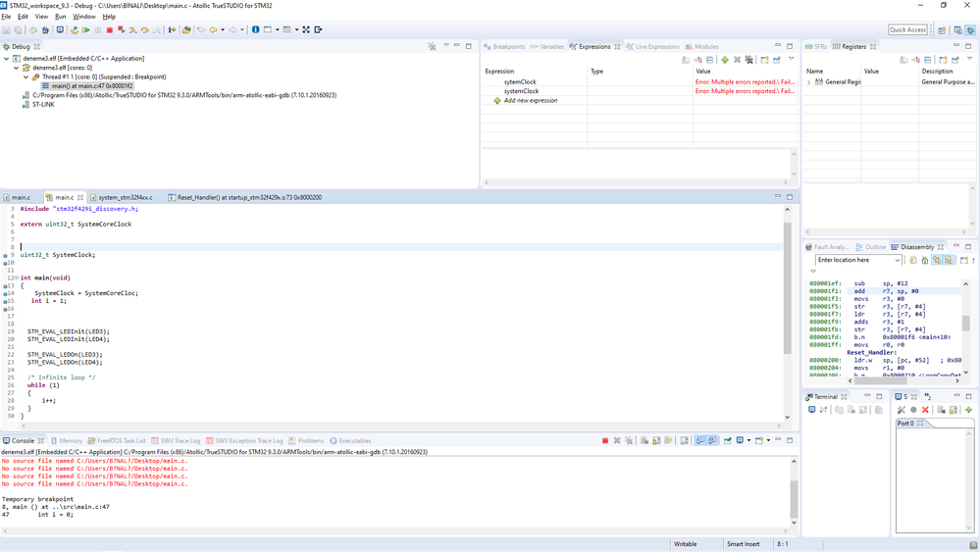Click the Back navigation arrow icon
The height and width of the screenshot is (552, 980).
click(x=213, y=29)
